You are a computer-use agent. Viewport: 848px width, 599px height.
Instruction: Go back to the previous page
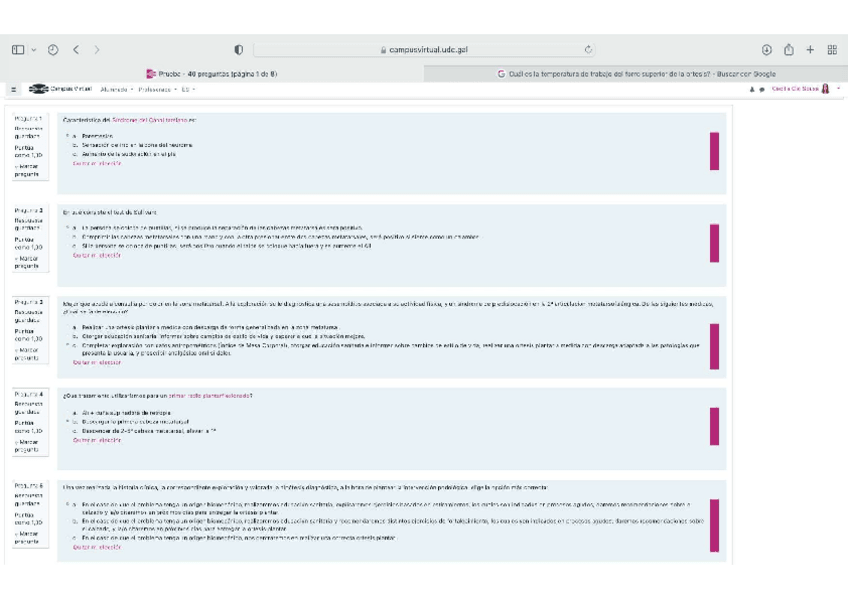77,50
